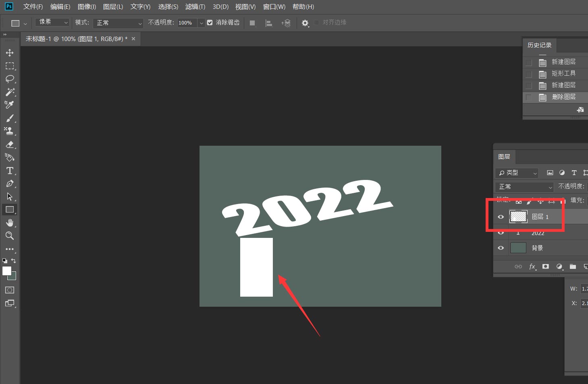Select the Lasso tool
588x384 pixels.
[10, 79]
